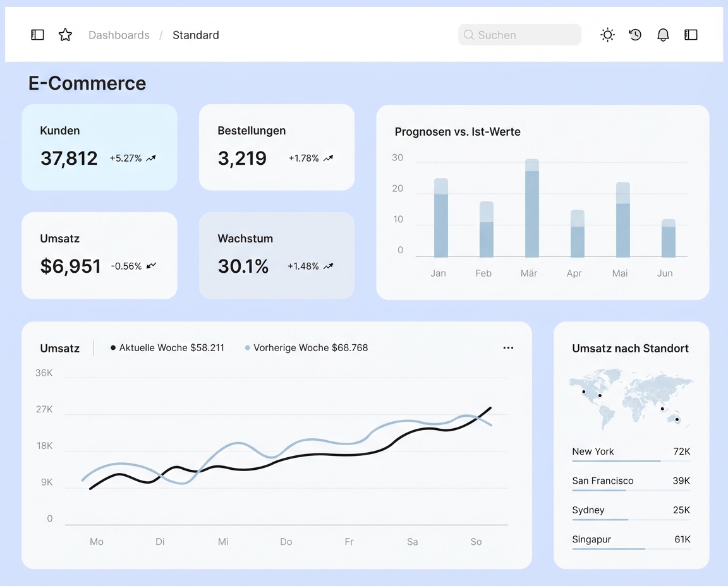Open the activity history icon

point(635,35)
